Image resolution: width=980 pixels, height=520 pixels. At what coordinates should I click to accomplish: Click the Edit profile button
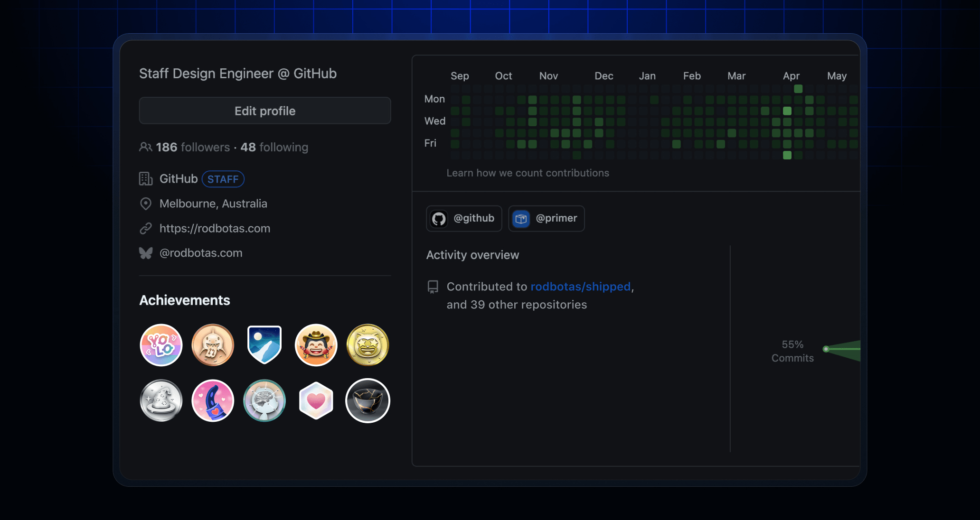tap(265, 111)
